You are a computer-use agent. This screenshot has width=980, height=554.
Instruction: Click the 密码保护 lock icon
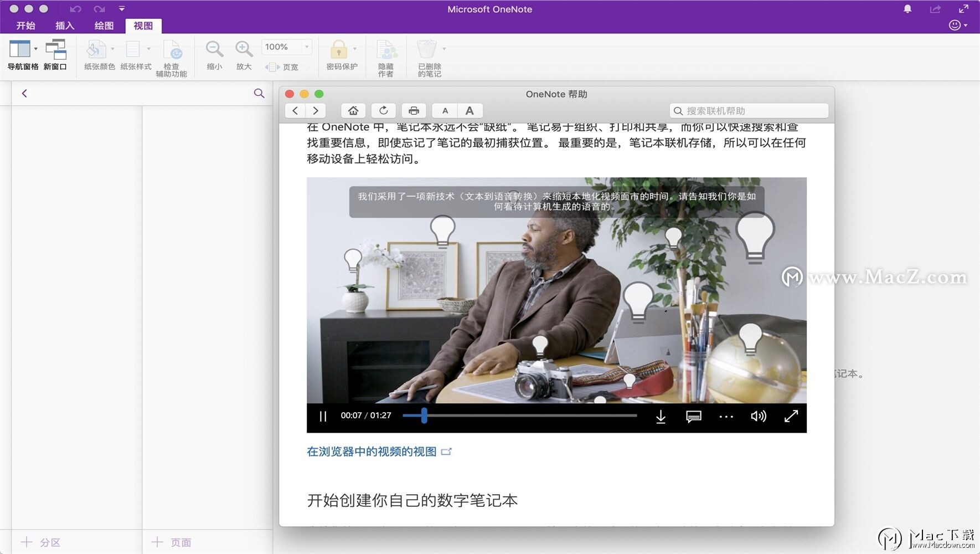coord(339,49)
